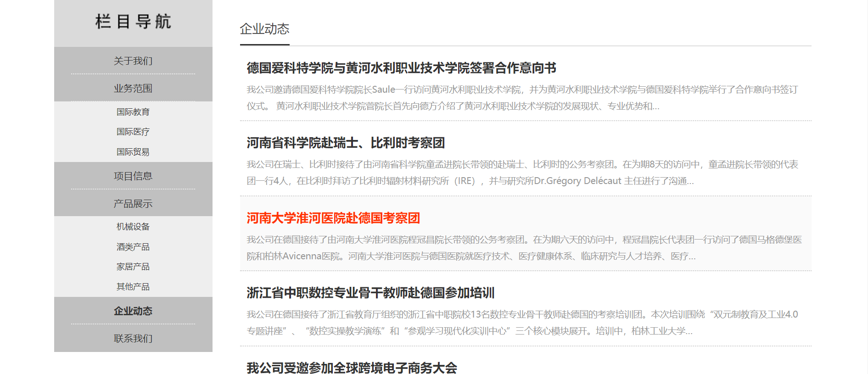
Task: Select 产品展示 in the sidebar
Action: 133,204
